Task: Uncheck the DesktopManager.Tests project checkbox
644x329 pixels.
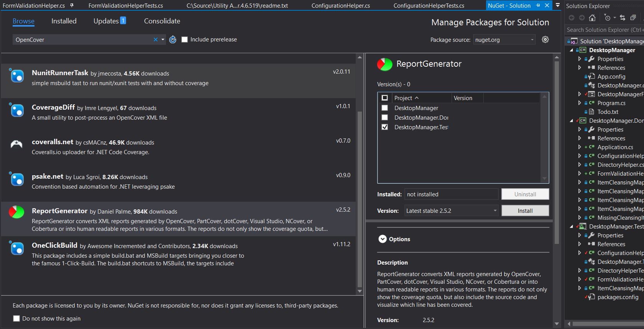Action: tap(384, 127)
